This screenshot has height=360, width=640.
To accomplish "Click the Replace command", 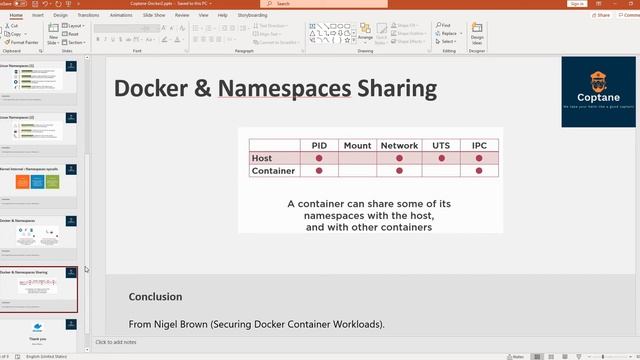I will click(448, 33).
